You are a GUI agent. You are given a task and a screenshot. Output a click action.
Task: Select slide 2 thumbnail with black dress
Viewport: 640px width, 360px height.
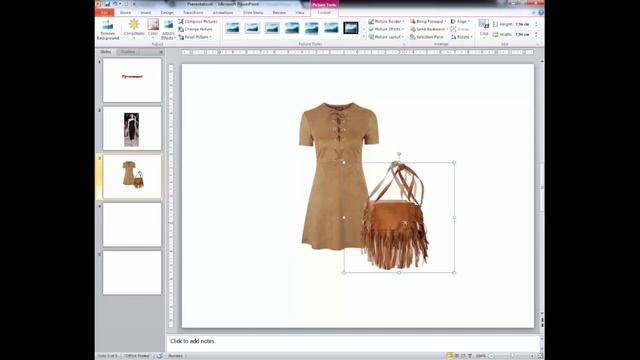pyautogui.click(x=132, y=128)
